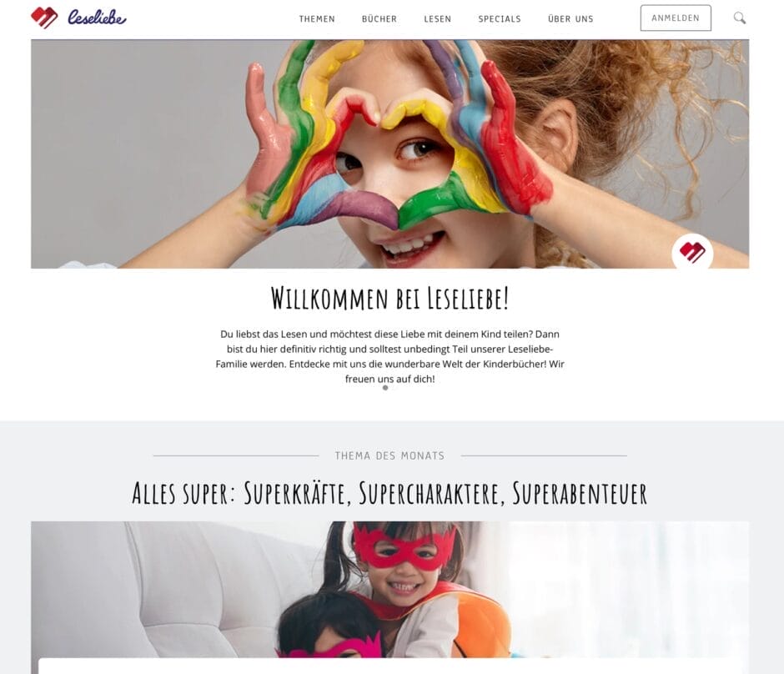Click the search magnifier icon
Image resolution: width=784 pixels, height=674 pixels.
click(x=740, y=18)
